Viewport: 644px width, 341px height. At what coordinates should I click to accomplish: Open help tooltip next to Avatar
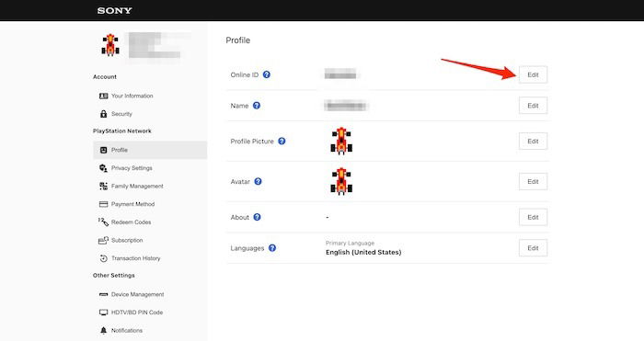click(x=258, y=181)
